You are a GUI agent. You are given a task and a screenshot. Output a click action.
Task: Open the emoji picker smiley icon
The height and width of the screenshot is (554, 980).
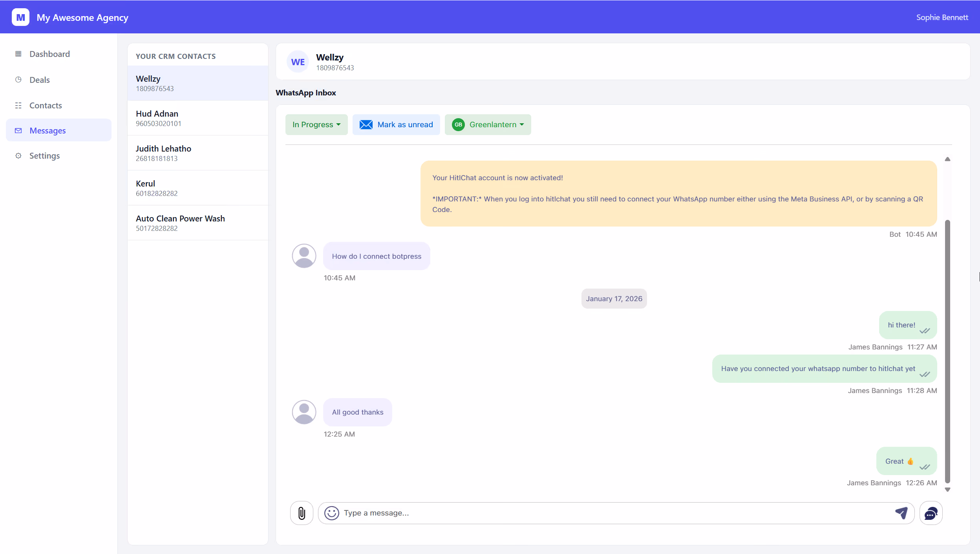point(332,513)
